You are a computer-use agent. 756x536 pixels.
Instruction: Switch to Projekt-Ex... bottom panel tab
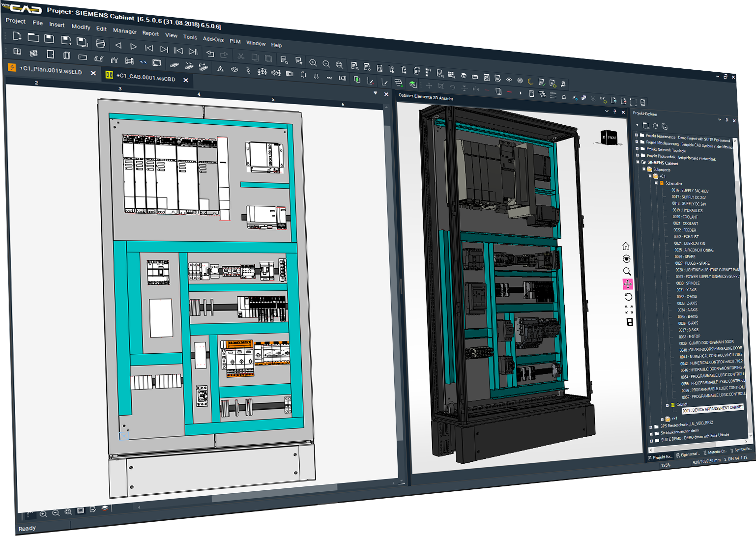tap(660, 457)
